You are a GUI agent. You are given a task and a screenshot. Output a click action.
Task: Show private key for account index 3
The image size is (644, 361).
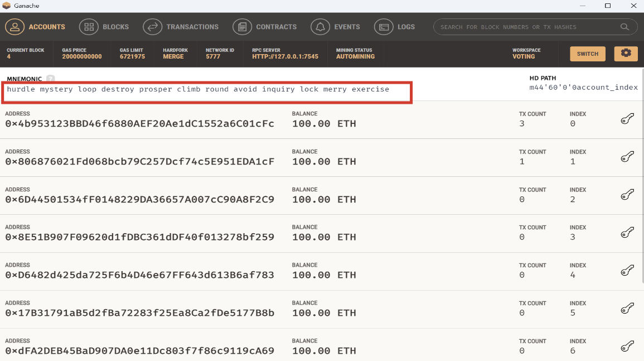pyautogui.click(x=627, y=233)
